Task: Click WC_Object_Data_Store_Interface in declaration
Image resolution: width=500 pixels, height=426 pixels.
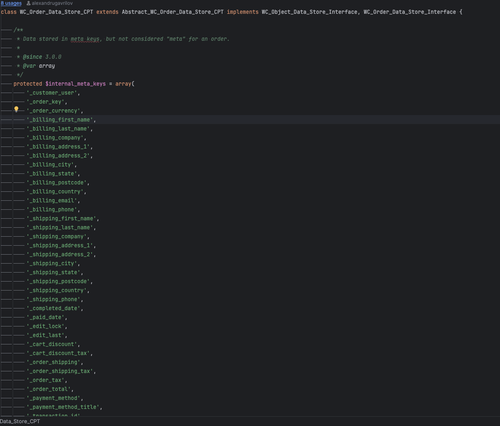Action: (309, 12)
